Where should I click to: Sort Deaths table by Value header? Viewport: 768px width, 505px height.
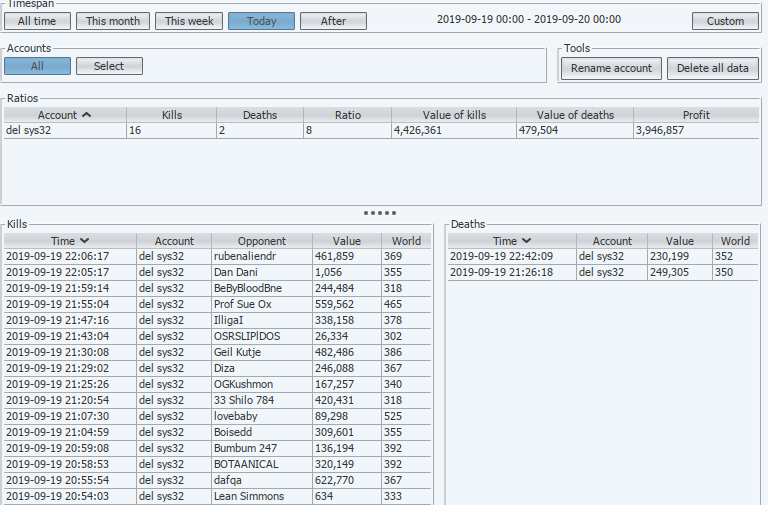[x=680, y=241]
